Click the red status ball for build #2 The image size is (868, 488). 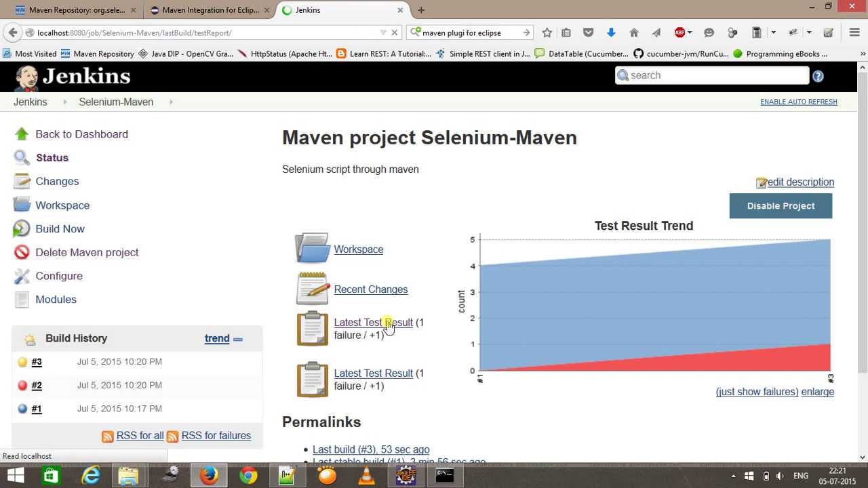tap(22, 386)
